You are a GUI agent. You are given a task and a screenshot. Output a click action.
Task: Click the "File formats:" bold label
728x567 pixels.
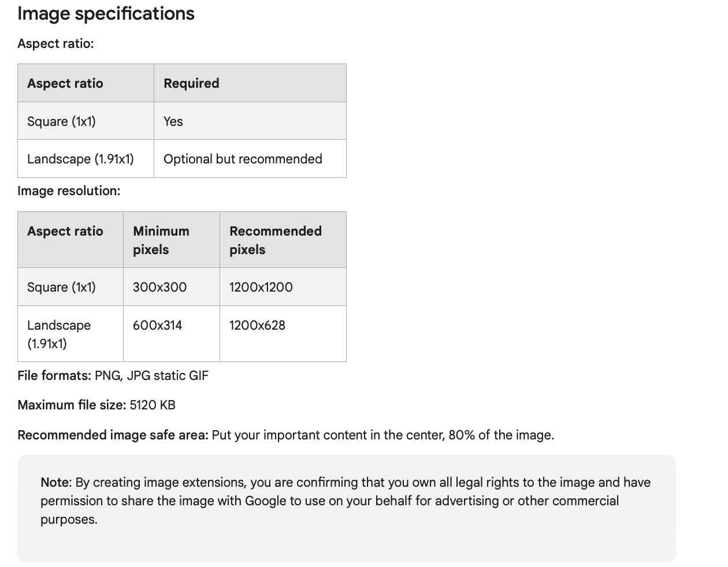coord(54,375)
